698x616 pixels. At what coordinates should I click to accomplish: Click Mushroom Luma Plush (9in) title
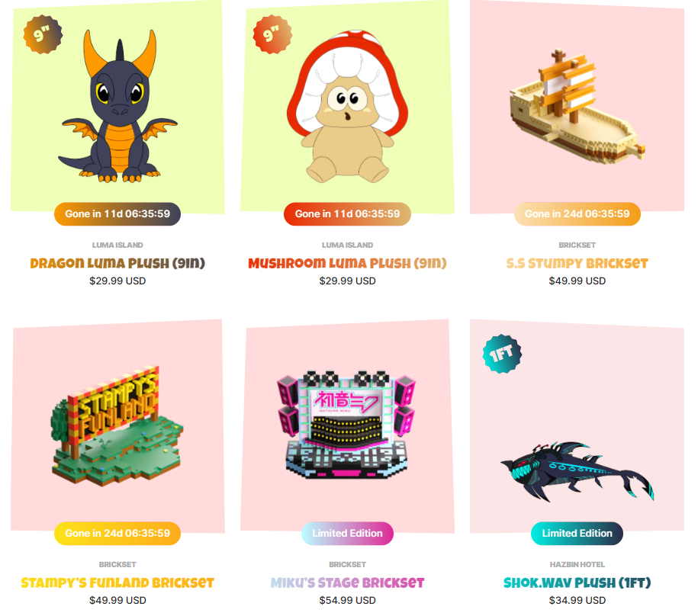point(347,263)
